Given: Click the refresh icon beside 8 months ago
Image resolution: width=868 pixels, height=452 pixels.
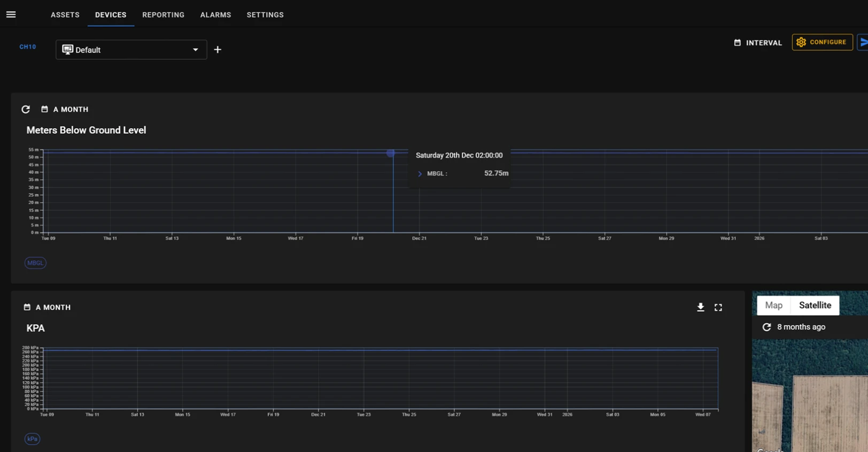Looking at the screenshot, I should (x=766, y=327).
